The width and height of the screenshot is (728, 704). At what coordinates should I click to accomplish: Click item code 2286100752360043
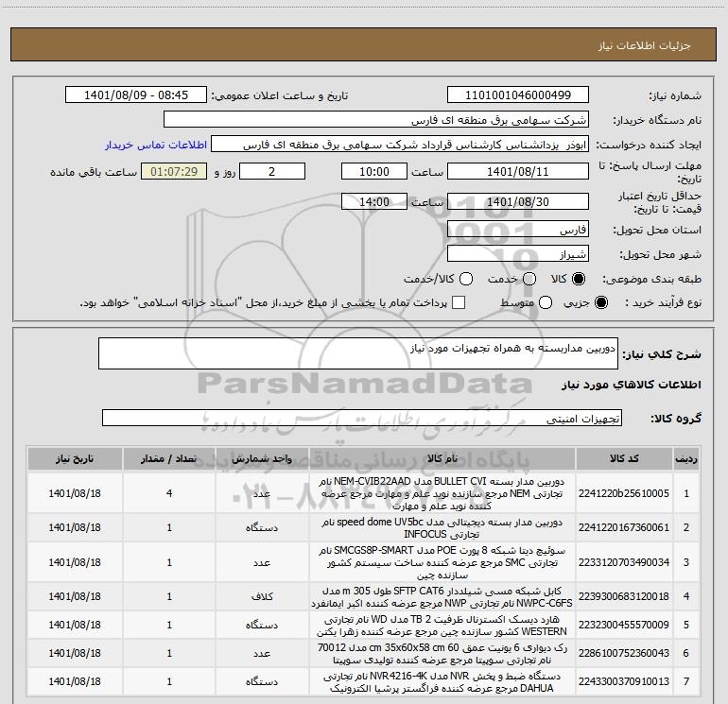[x=624, y=653]
